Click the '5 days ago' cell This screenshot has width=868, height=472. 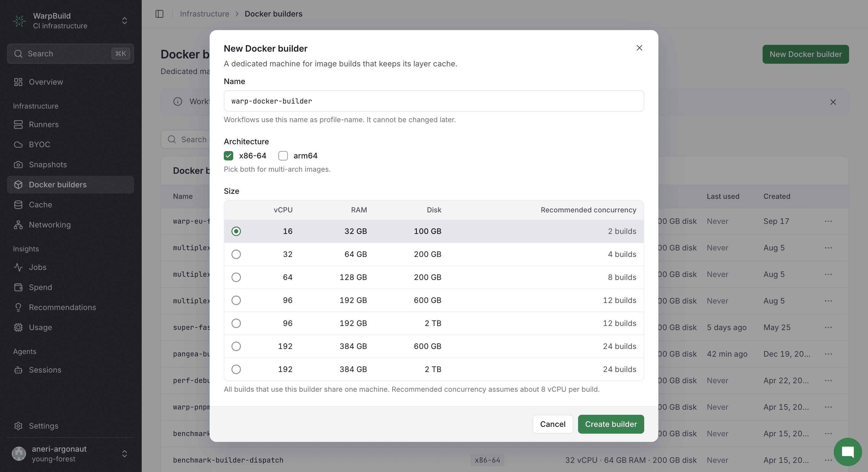(727, 327)
